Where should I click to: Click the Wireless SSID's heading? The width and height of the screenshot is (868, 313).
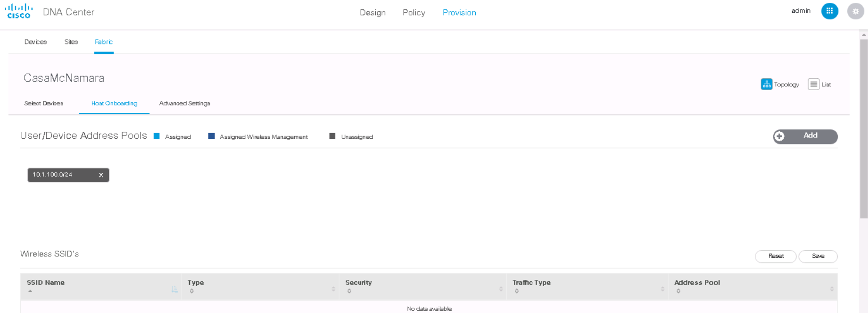(50, 254)
